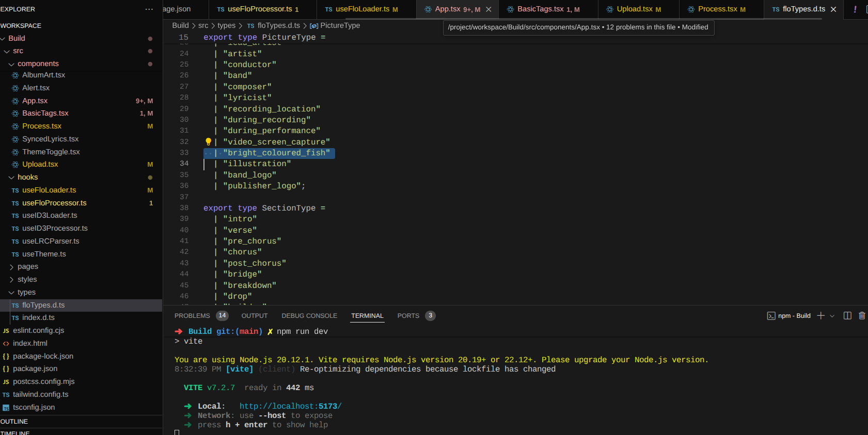Click the lightbulb code action icon
Viewport: 868px width, 435px height.
208,142
